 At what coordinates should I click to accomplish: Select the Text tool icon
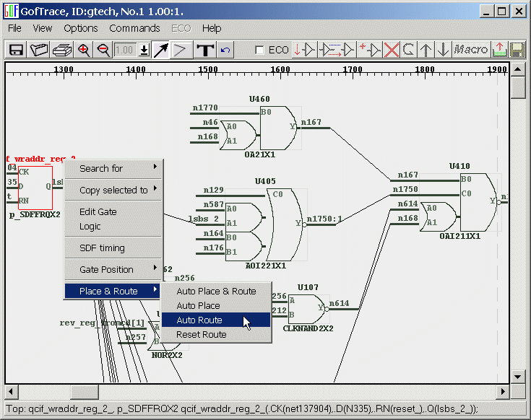tap(205, 50)
